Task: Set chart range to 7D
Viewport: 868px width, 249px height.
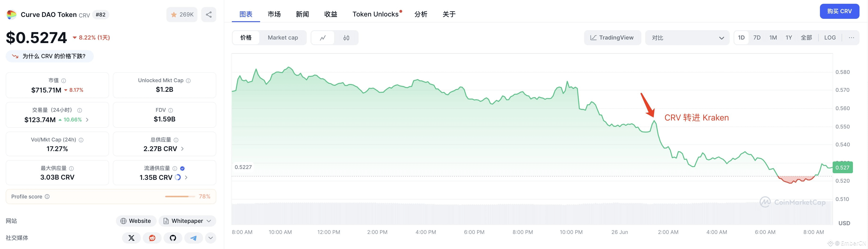Action: (757, 38)
